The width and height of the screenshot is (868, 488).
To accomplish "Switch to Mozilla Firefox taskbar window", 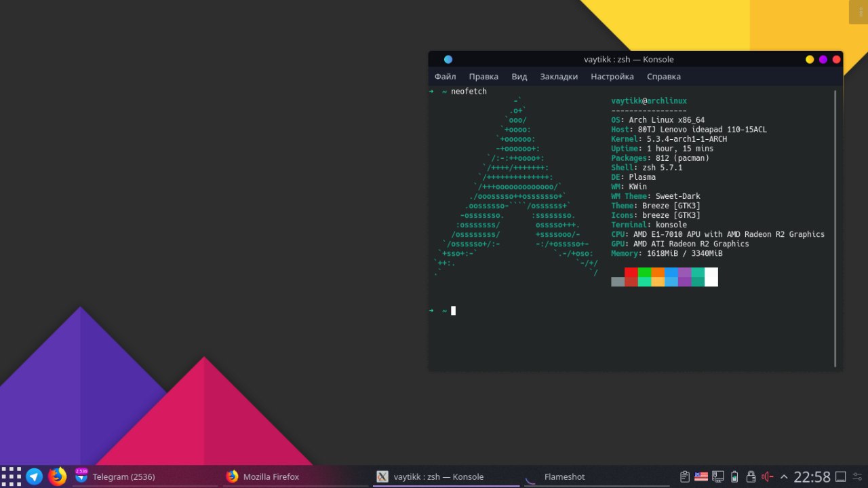I will [296, 476].
